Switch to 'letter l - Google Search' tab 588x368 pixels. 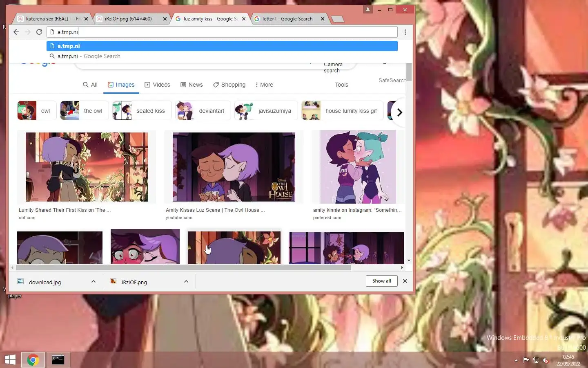[287, 19]
